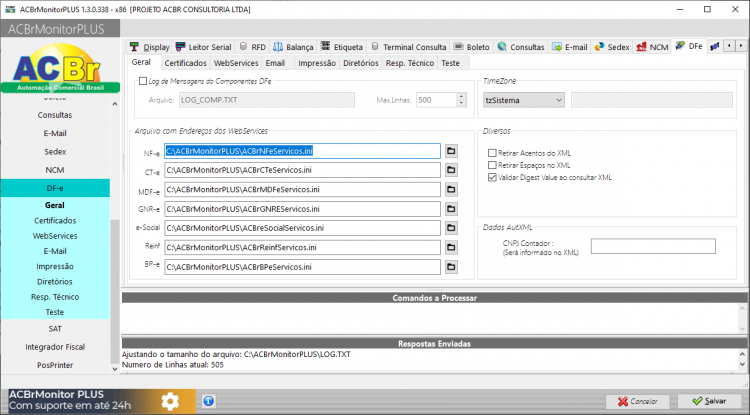Click the Max.Linhas value field

(x=436, y=100)
